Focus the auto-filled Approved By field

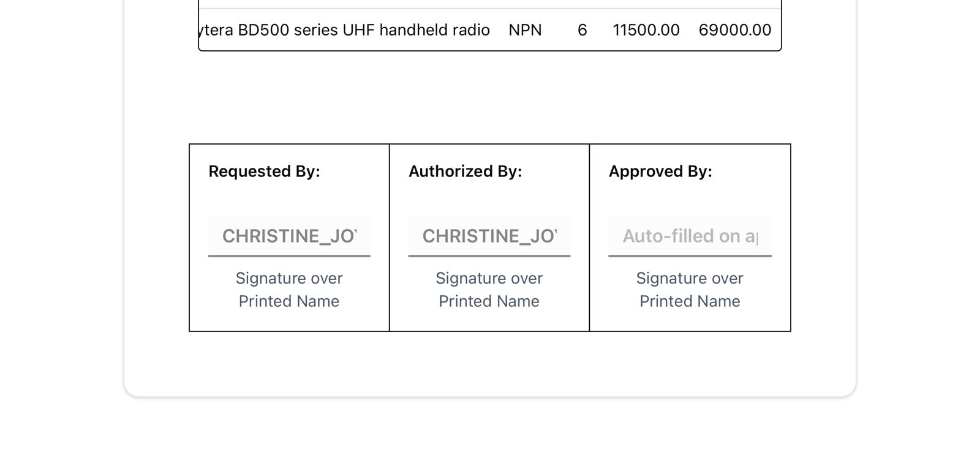pyautogui.click(x=690, y=236)
